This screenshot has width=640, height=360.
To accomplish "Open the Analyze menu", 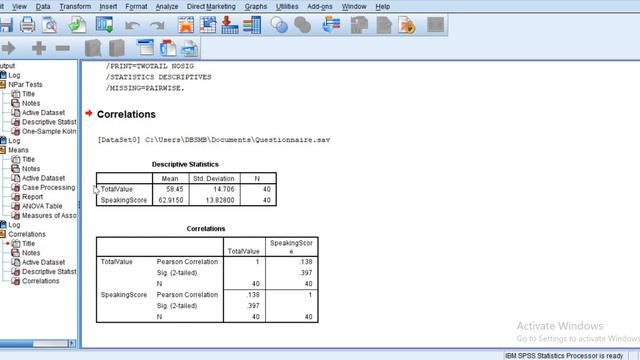I will pyautogui.click(x=167, y=7).
